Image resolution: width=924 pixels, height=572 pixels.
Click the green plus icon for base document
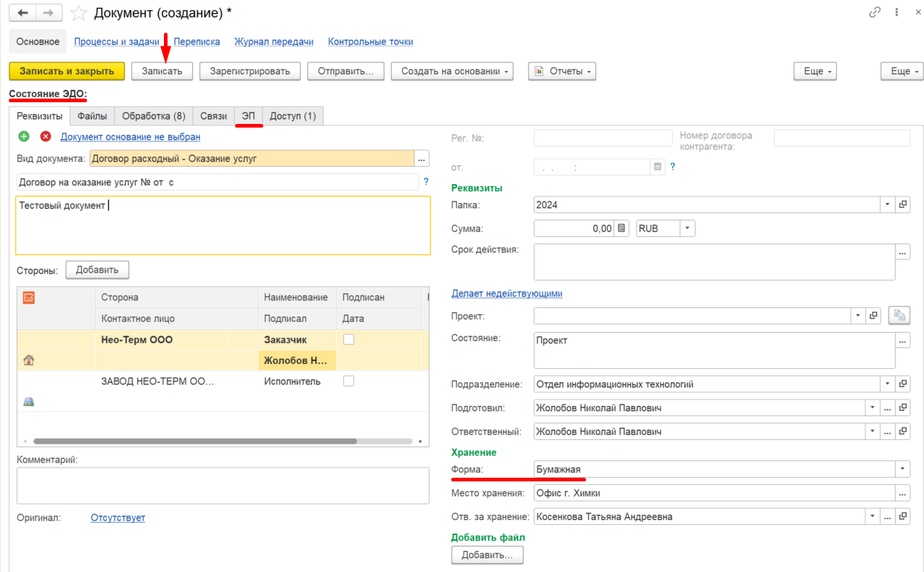coord(24,136)
